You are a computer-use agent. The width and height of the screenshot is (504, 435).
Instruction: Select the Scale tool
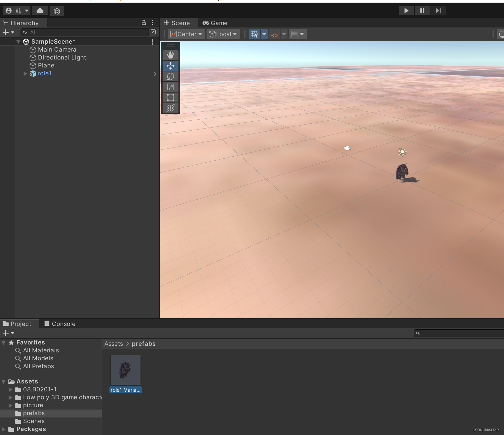coord(171,87)
